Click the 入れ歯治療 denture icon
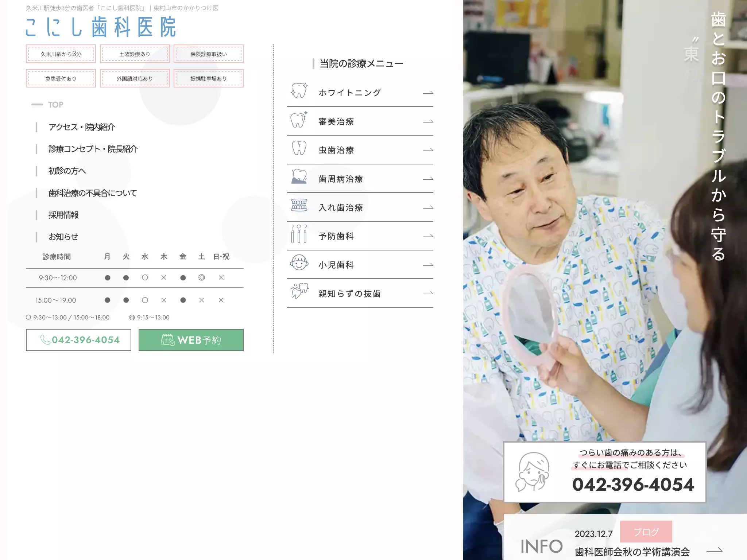The height and width of the screenshot is (560, 747). click(x=299, y=205)
